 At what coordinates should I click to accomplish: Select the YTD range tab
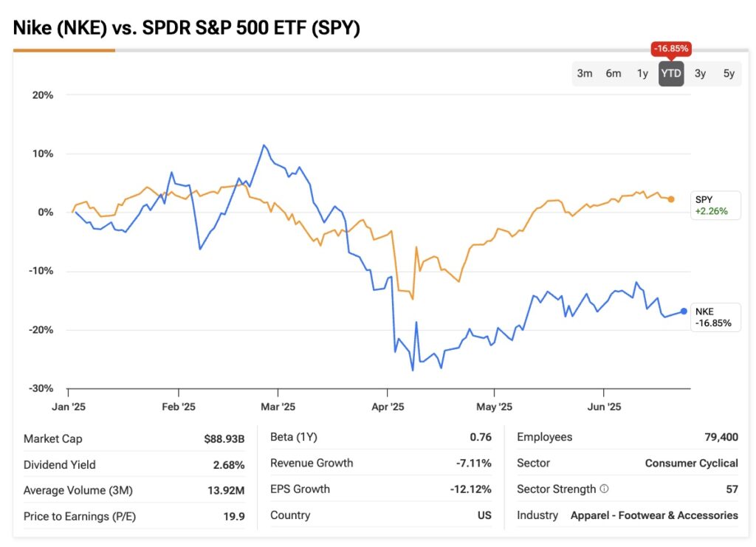(x=671, y=73)
